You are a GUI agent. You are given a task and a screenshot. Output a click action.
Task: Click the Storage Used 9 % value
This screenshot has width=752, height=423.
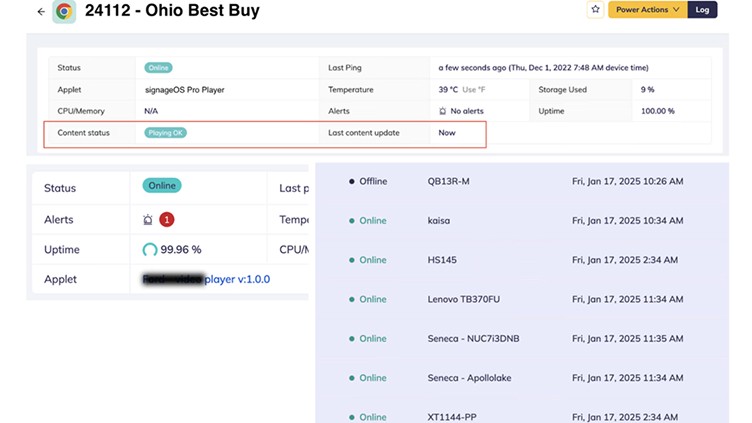pos(647,90)
